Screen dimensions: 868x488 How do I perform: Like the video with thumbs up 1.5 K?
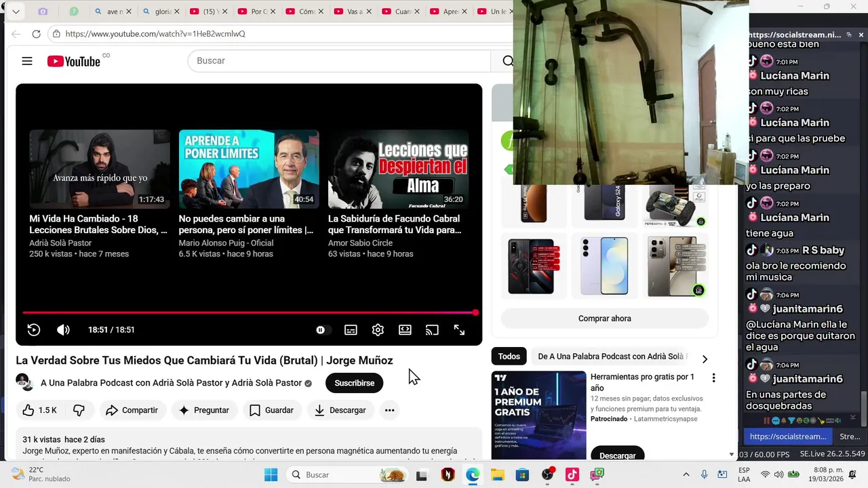(39, 410)
